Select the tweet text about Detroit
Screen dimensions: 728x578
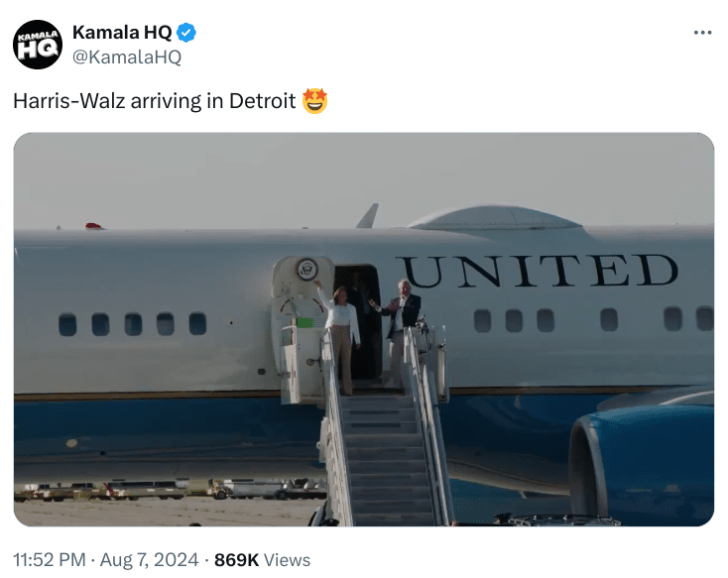[154, 102]
